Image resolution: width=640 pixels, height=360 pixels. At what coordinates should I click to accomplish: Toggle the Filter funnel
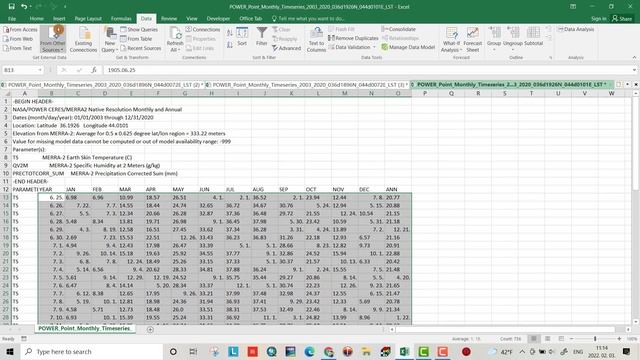[262, 37]
